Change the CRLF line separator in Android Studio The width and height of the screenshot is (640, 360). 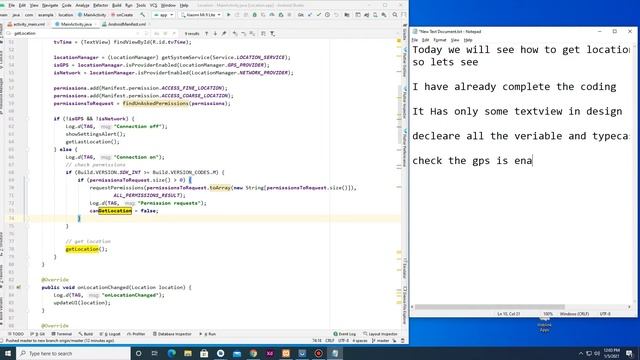(330, 340)
